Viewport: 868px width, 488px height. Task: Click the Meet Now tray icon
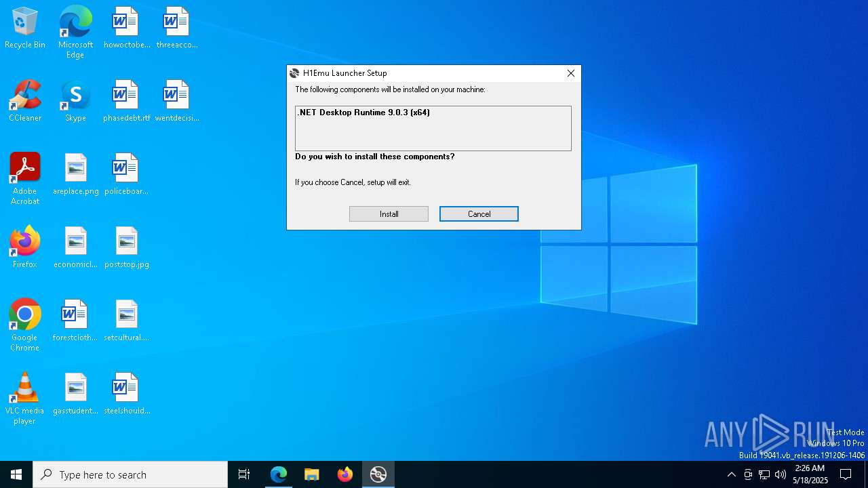point(748,474)
